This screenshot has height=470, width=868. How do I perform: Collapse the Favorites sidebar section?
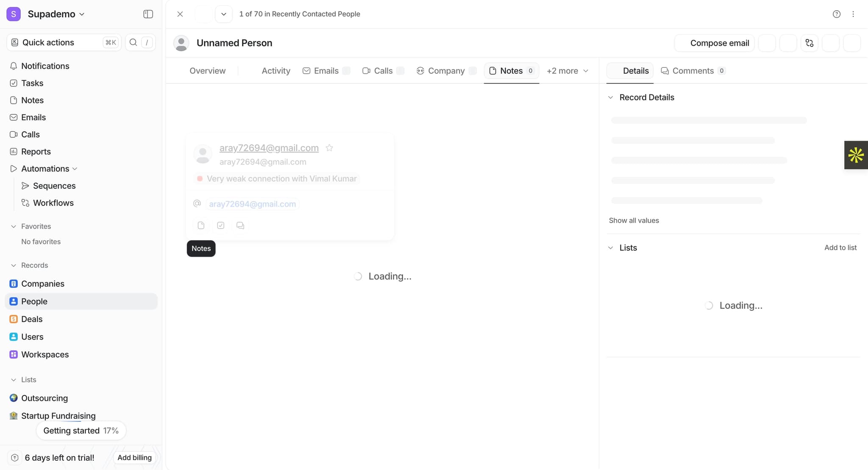click(x=14, y=227)
